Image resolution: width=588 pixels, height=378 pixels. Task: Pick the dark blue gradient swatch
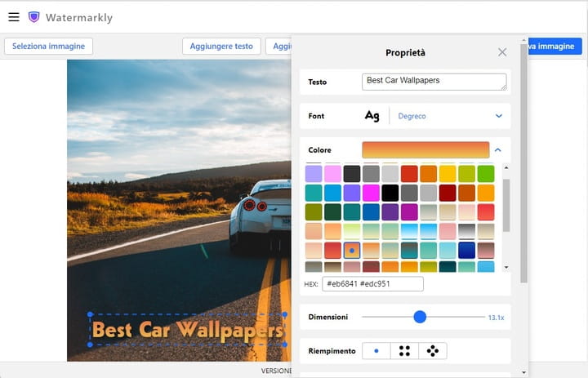tap(466, 250)
